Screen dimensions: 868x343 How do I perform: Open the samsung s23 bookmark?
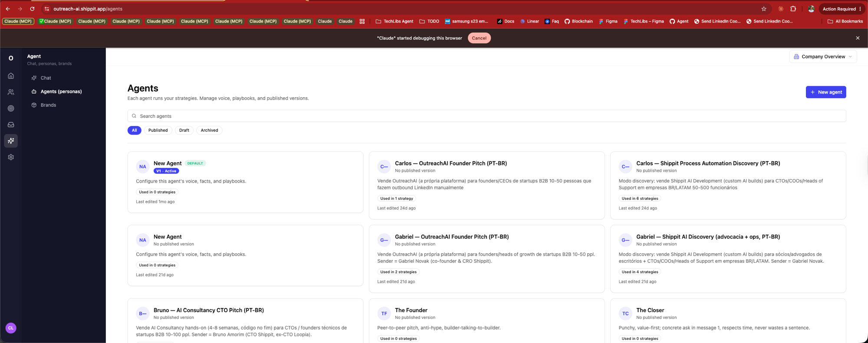[467, 21]
